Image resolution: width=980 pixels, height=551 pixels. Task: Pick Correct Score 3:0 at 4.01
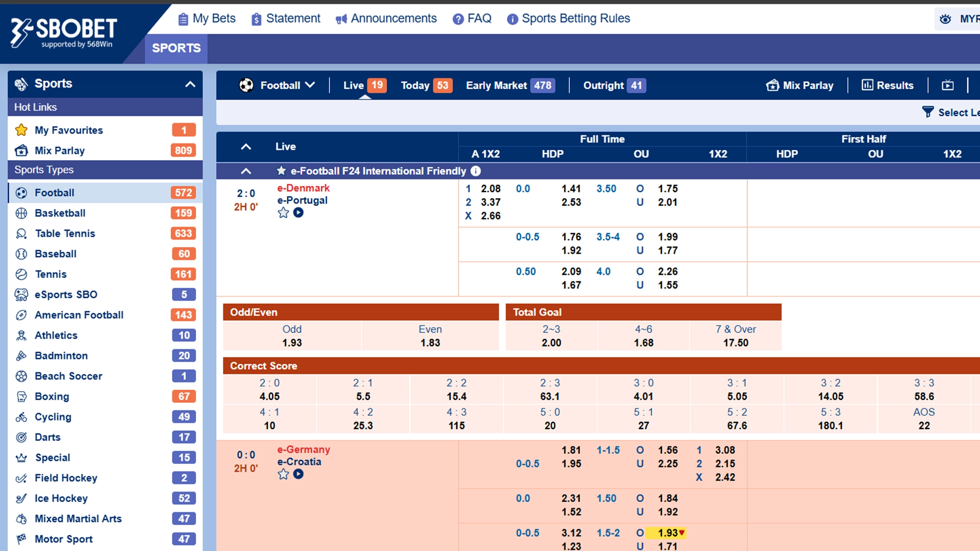click(644, 390)
